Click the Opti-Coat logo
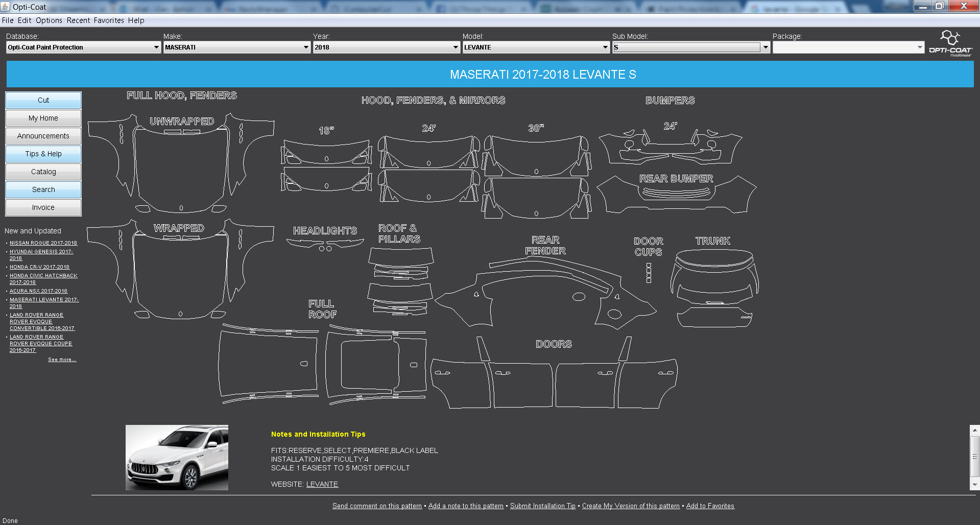Viewport: 980px width, 525px height. coord(950,44)
